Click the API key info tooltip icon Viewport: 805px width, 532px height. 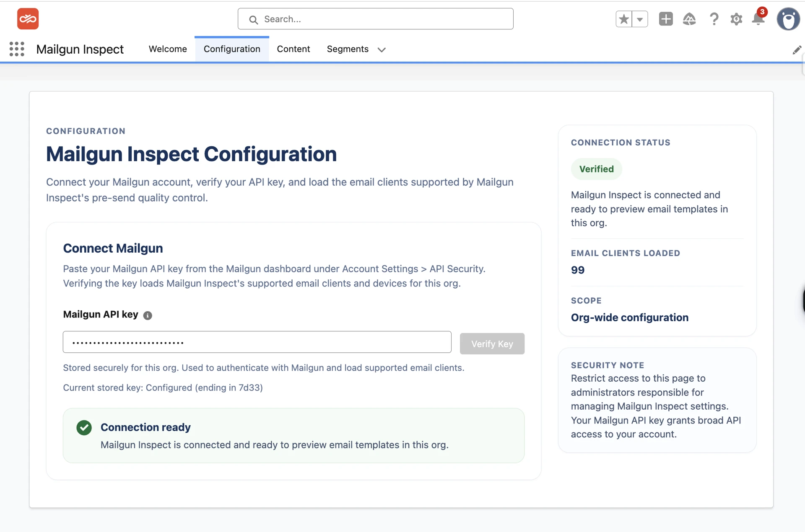point(148,315)
